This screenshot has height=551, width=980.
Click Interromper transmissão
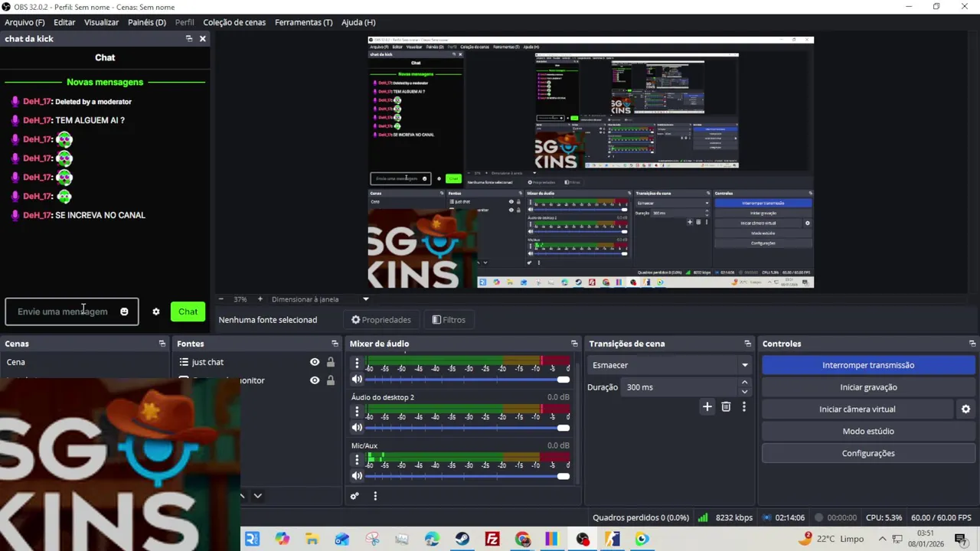pyautogui.click(x=868, y=365)
